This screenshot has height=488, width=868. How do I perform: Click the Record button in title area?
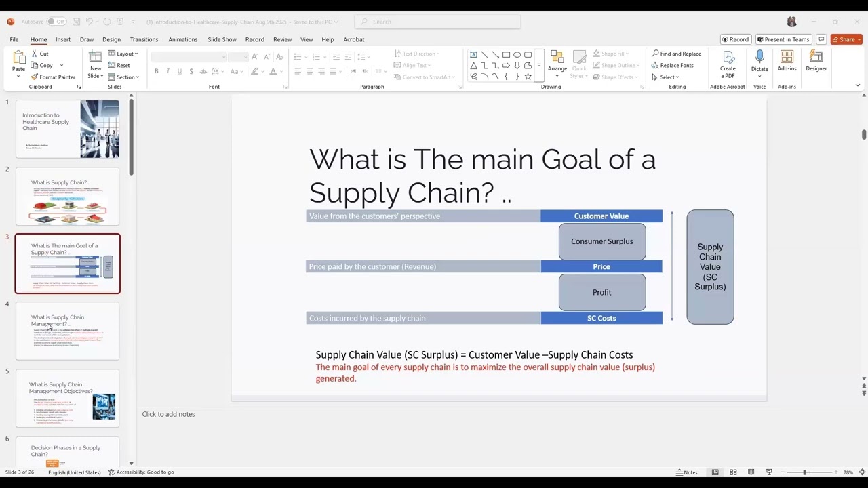[735, 39]
